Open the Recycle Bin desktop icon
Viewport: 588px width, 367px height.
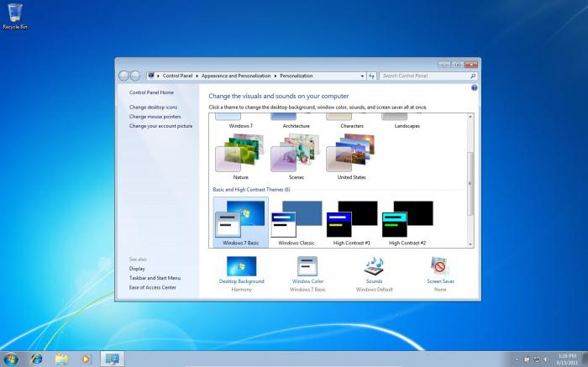pyautogui.click(x=15, y=16)
